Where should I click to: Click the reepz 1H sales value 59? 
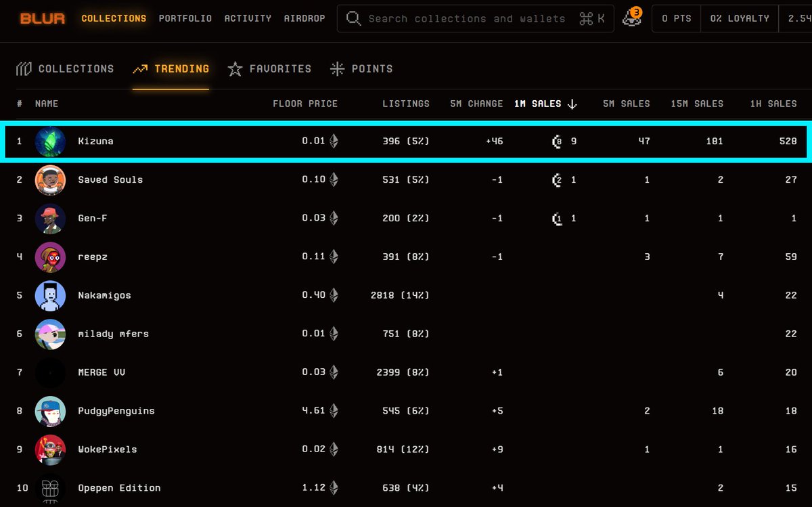[790, 257]
